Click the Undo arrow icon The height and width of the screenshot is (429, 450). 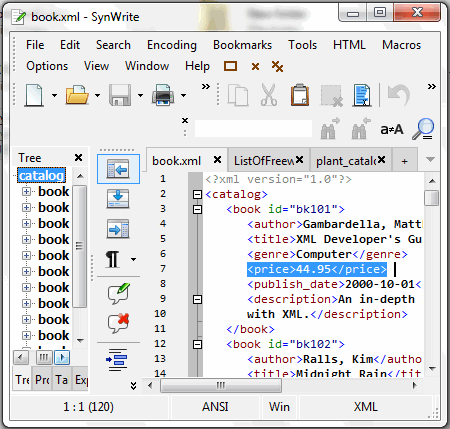[399, 95]
